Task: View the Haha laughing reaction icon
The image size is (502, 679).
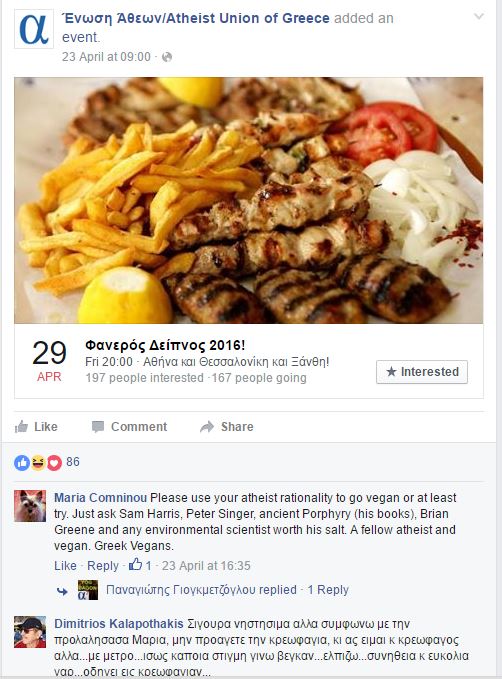Action: pos(38,462)
